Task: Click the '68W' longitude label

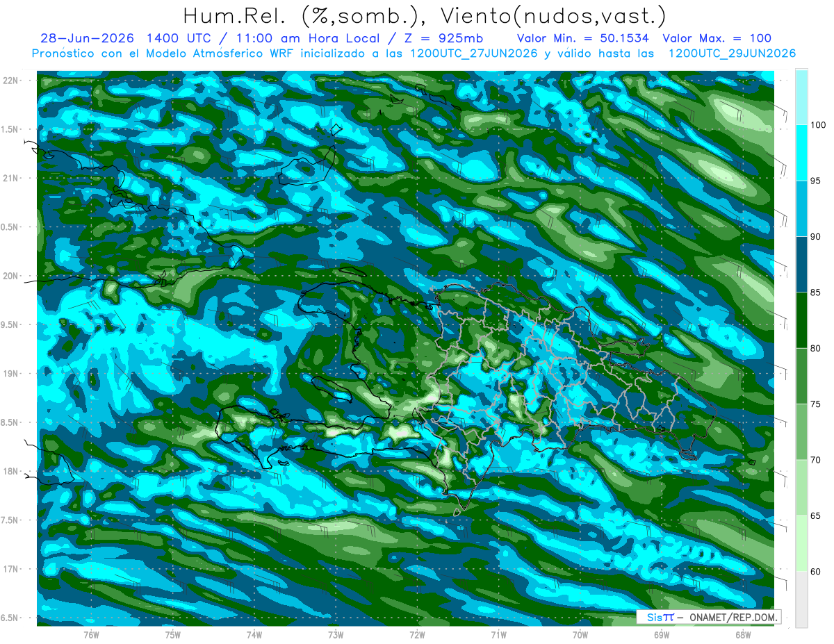Action: pyautogui.click(x=743, y=635)
